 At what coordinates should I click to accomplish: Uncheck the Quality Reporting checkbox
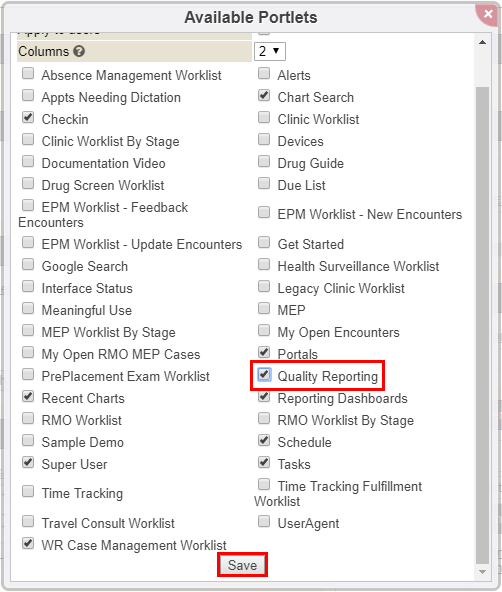264,375
